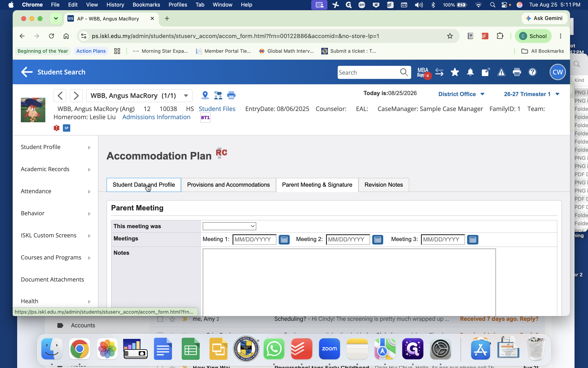Click the red medical alert asterisk icon

coord(57,128)
